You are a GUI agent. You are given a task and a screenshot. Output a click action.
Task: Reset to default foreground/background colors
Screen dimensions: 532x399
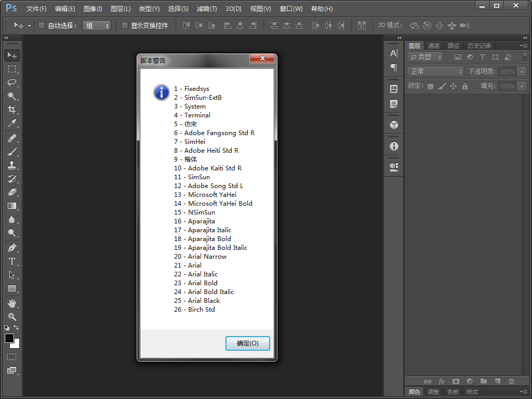point(7,328)
